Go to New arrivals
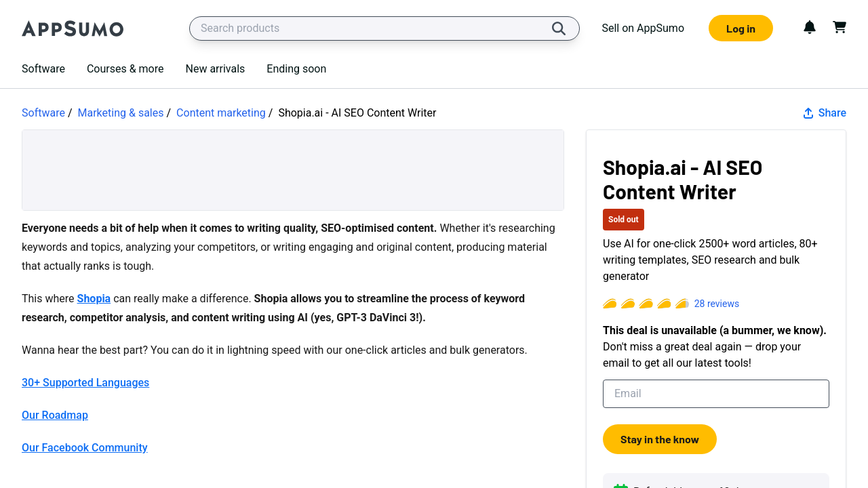This screenshot has height=488, width=868. click(x=215, y=68)
